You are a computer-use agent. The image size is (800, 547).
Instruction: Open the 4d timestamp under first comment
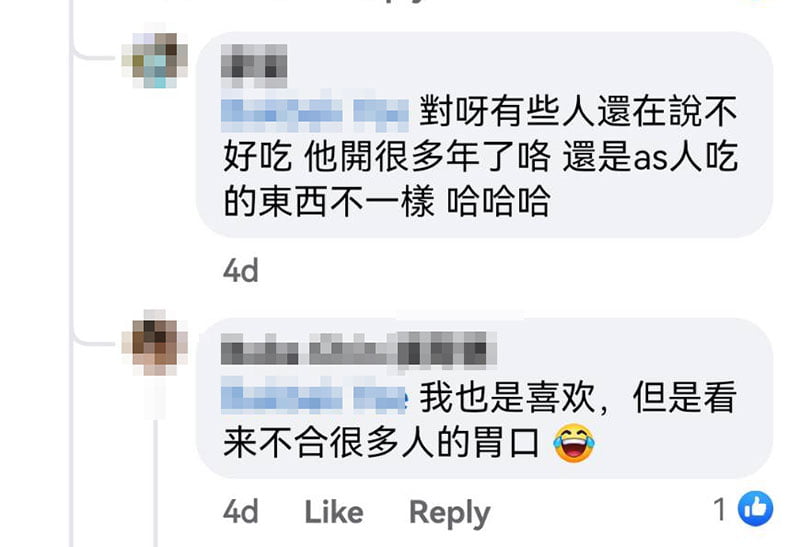click(x=241, y=270)
